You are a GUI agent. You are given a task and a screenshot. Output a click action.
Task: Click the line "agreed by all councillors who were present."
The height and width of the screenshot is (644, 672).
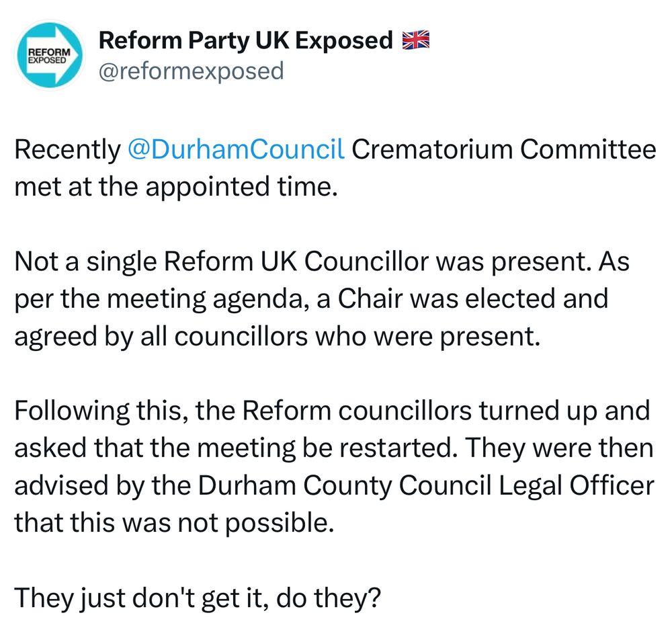(278, 337)
